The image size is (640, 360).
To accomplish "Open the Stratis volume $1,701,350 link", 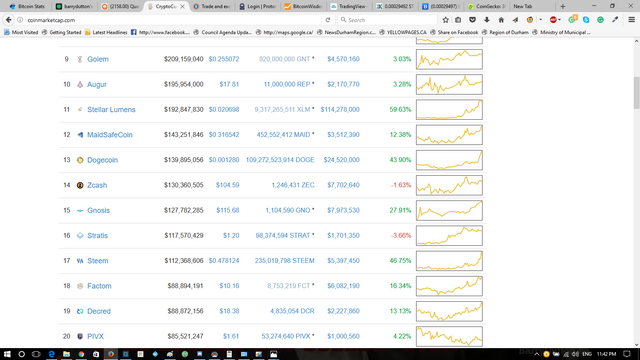I will tap(343, 236).
